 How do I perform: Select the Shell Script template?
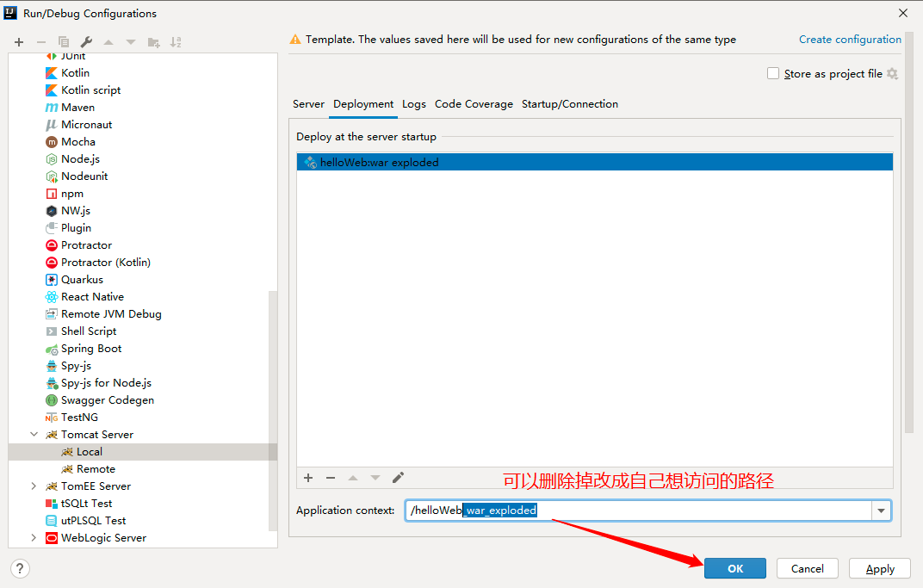[x=89, y=331]
